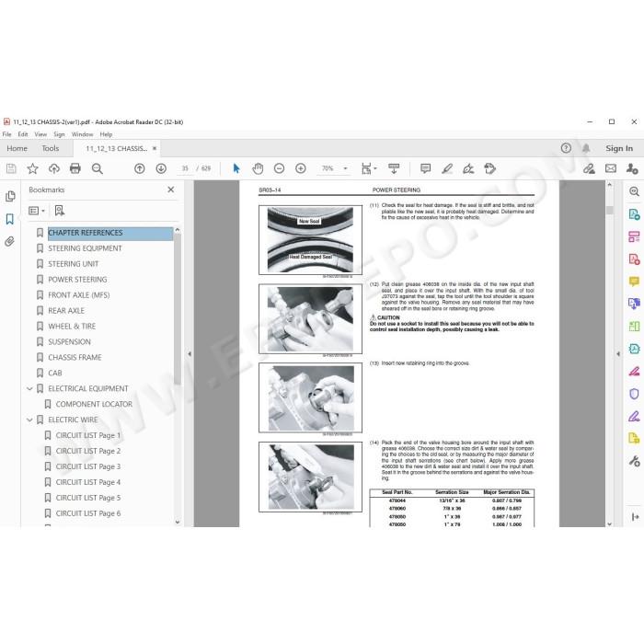The height and width of the screenshot is (644, 644).
Task: Open page thumbnails panel icon
Action: click(10, 196)
